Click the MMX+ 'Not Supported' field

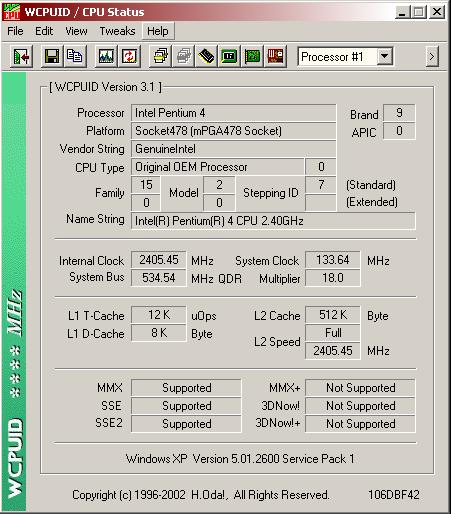(360, 388)
